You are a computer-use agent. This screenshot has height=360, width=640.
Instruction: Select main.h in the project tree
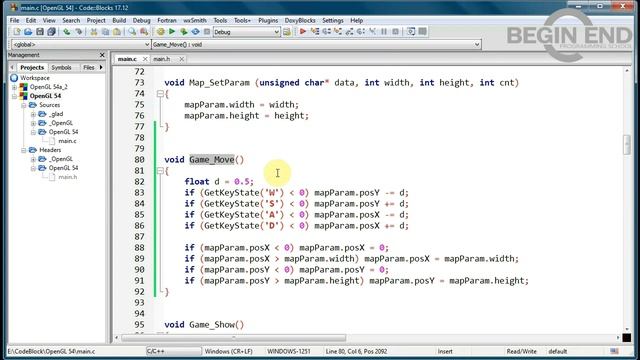[67, 177]
